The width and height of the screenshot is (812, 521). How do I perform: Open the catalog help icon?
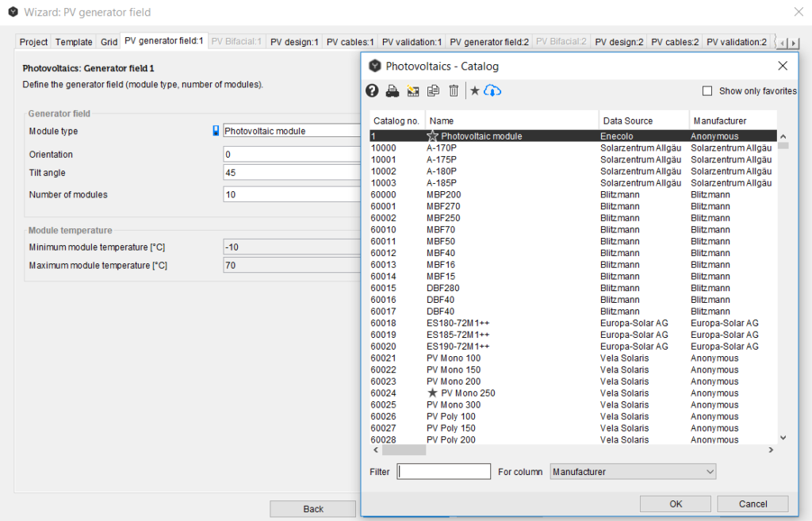coord(372,91)
